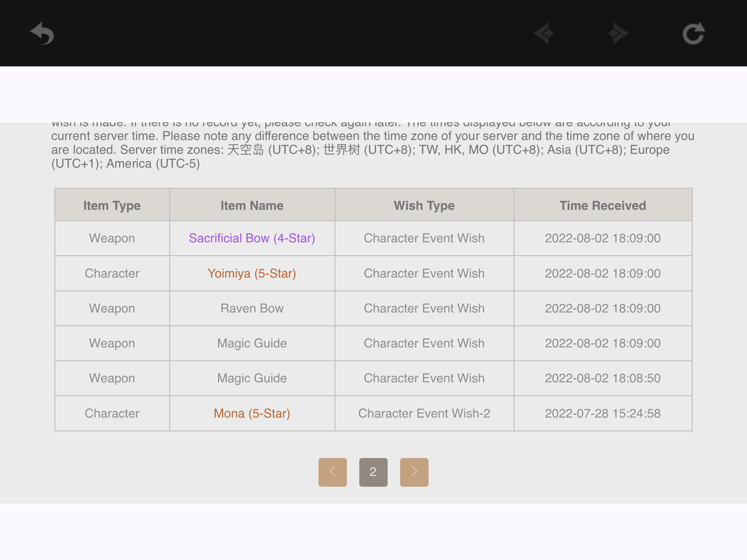The height and width of the screenshot is (560, 747).
Task: Click the back arrow icon
Action: 42,34
